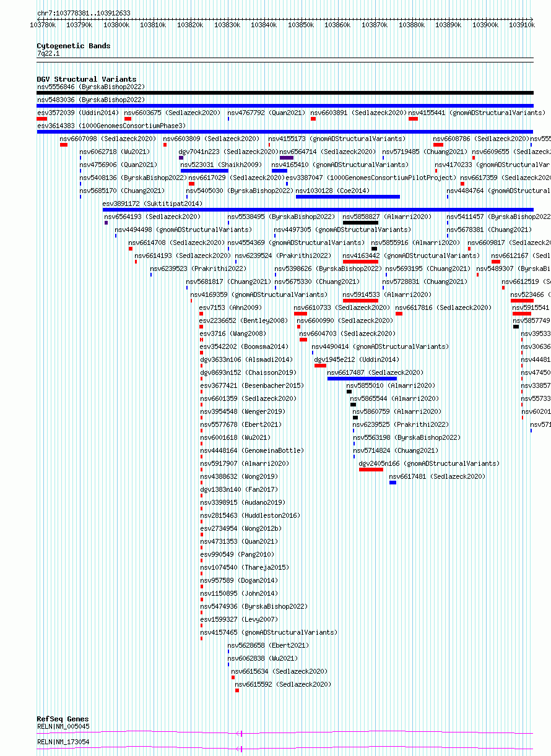Click black bar under nsv5858827 (Almarri2020)

(x=360, y=223)
